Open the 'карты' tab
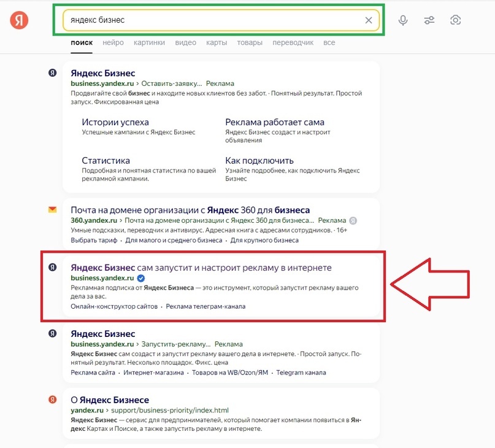The width and height of the screenshot is (495, 448). [217, 42]
